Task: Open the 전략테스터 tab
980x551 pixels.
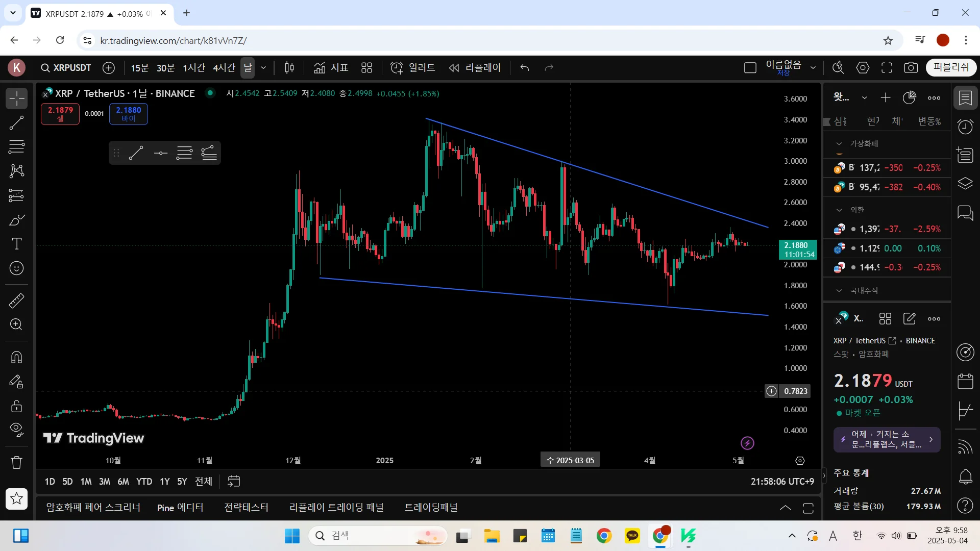Action: [x=246, y=508]
